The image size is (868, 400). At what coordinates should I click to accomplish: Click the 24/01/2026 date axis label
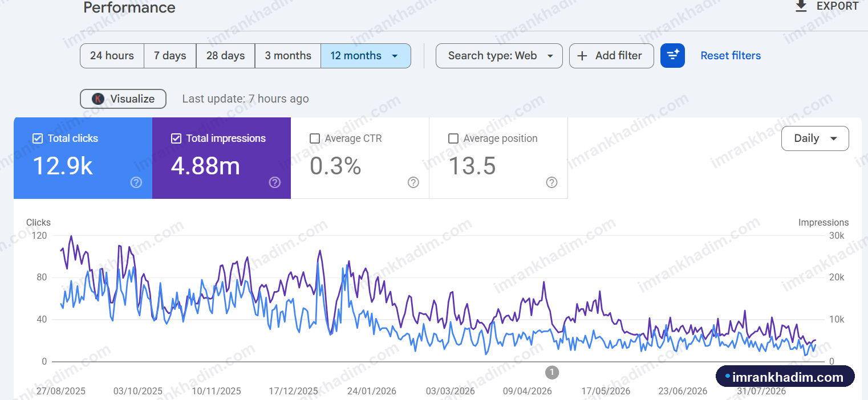(x=372, y=391)
